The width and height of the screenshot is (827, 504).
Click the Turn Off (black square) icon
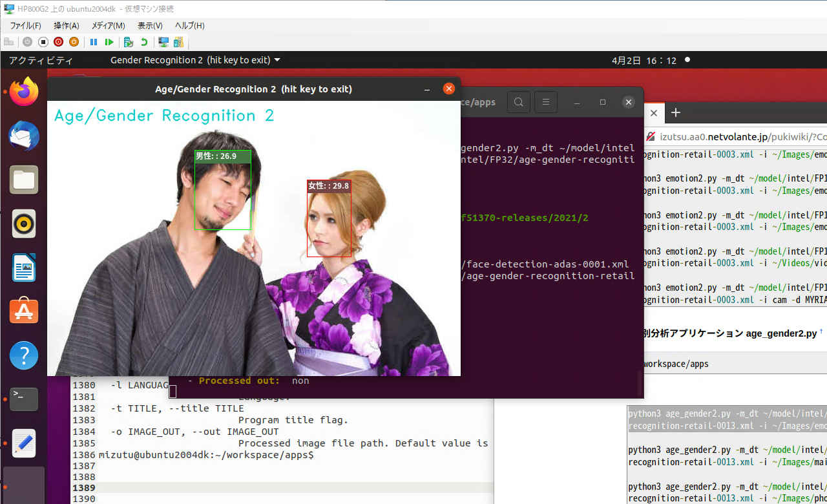pos(43,42)
